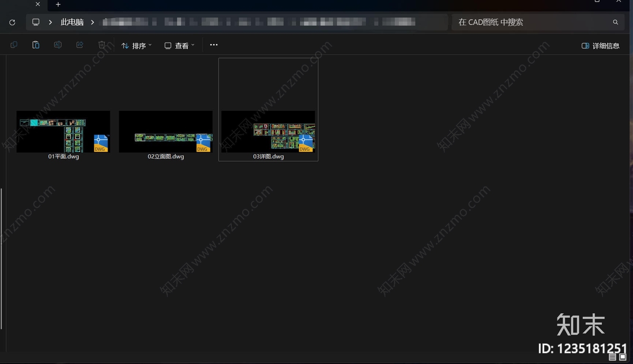633x364 pixels.
Task: Toggle the 详细信息 details pane
Action: tap(600, 46)
